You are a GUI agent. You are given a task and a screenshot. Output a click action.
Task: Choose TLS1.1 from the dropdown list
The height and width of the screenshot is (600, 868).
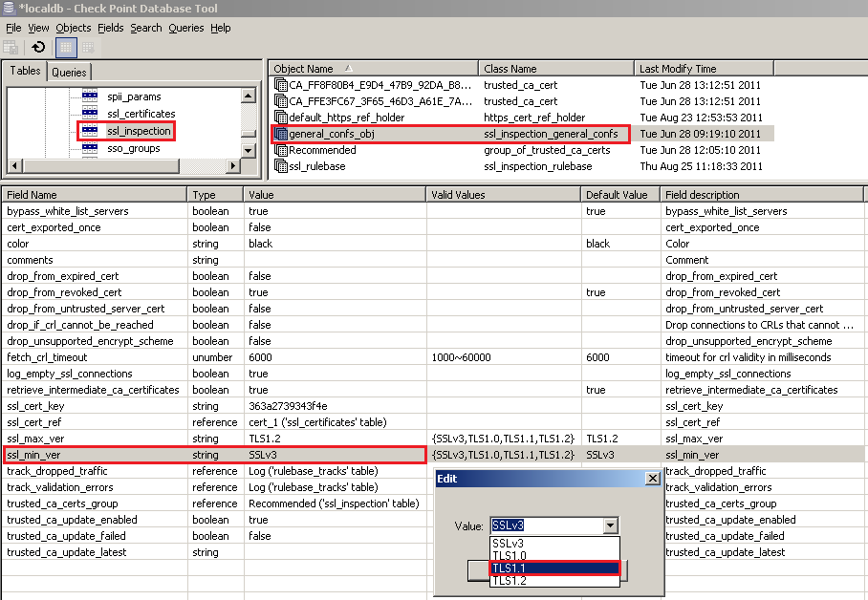tap(554, 568)
